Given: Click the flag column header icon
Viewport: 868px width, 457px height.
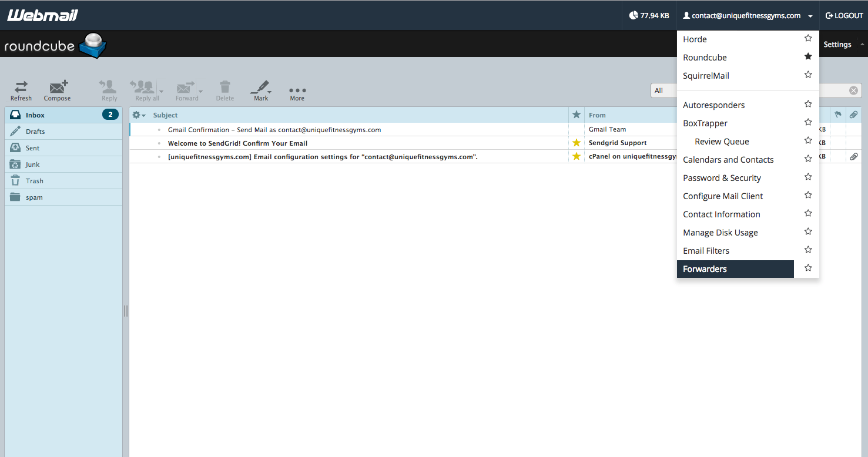Looking at the screenshot, I should (x=837, y=115).
